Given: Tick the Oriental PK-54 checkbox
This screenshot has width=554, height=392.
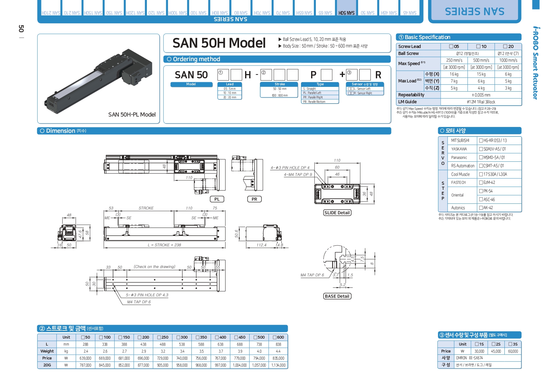Looking at the screenshot, I should click(481, 191).
